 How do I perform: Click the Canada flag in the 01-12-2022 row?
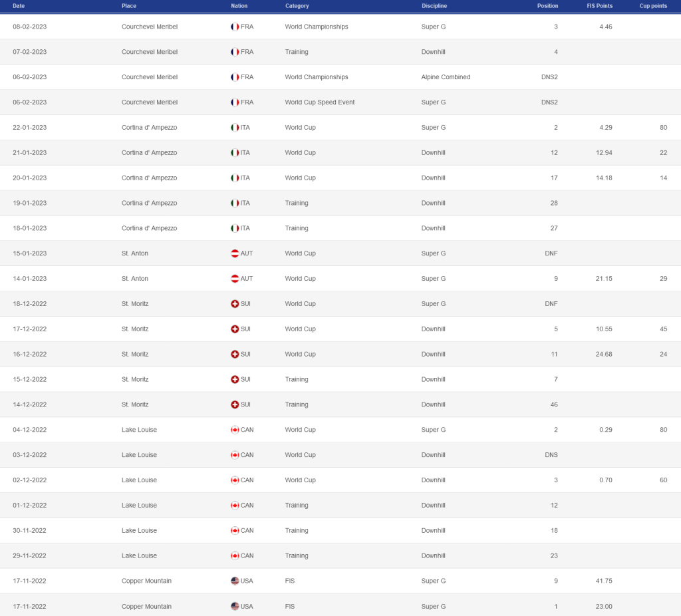(x=235, y=505)
